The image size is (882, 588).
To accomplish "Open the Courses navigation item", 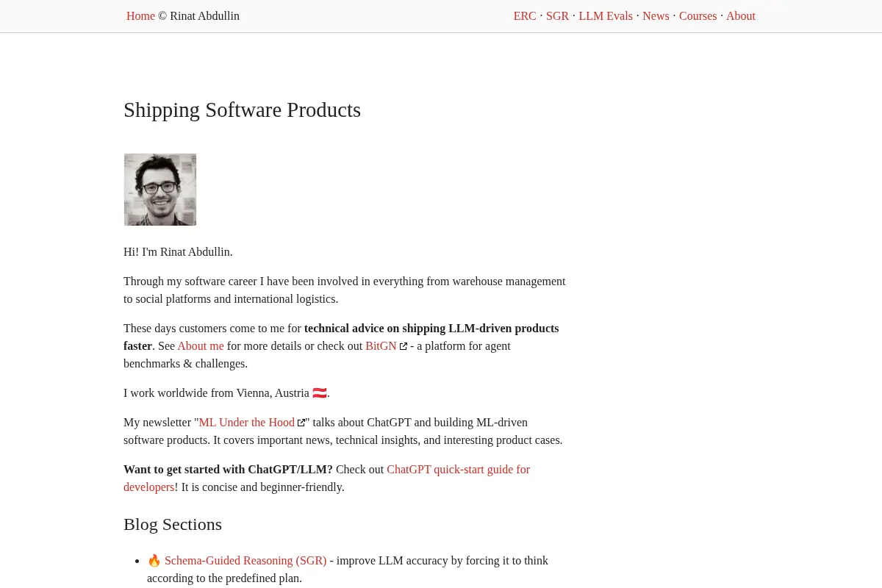I will pos(698,16).
